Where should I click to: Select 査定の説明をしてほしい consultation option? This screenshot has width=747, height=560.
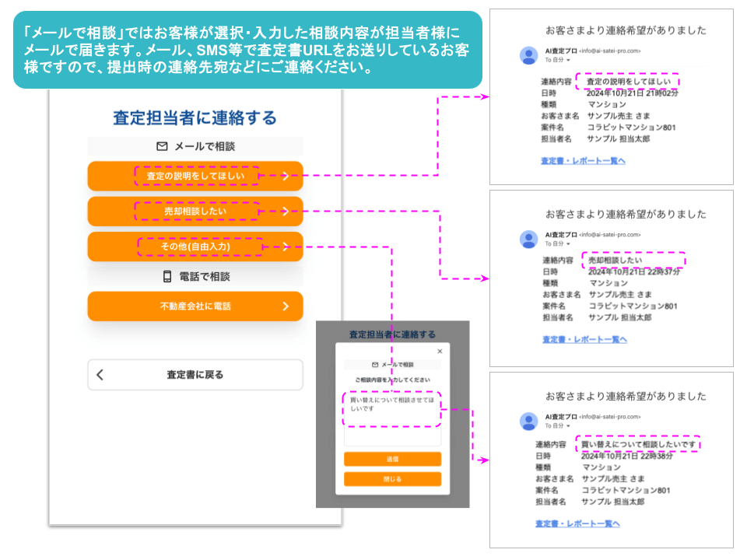[195, 177]
